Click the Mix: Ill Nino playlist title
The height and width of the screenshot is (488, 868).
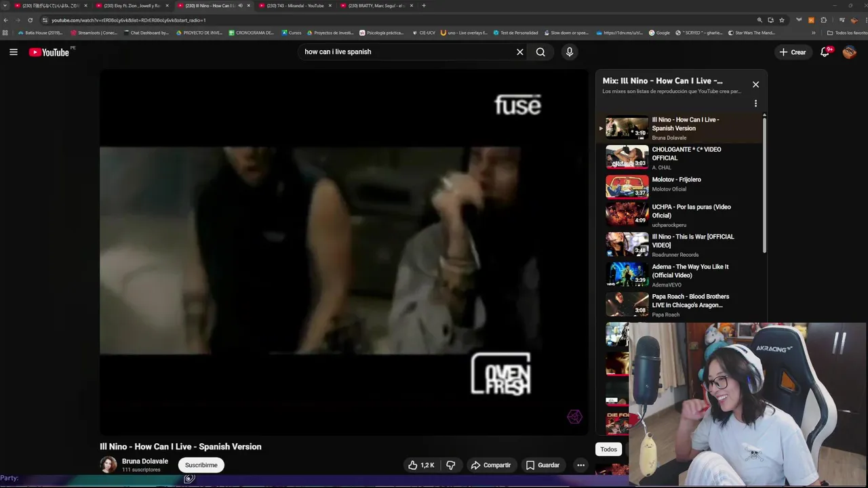pos(663,81)
